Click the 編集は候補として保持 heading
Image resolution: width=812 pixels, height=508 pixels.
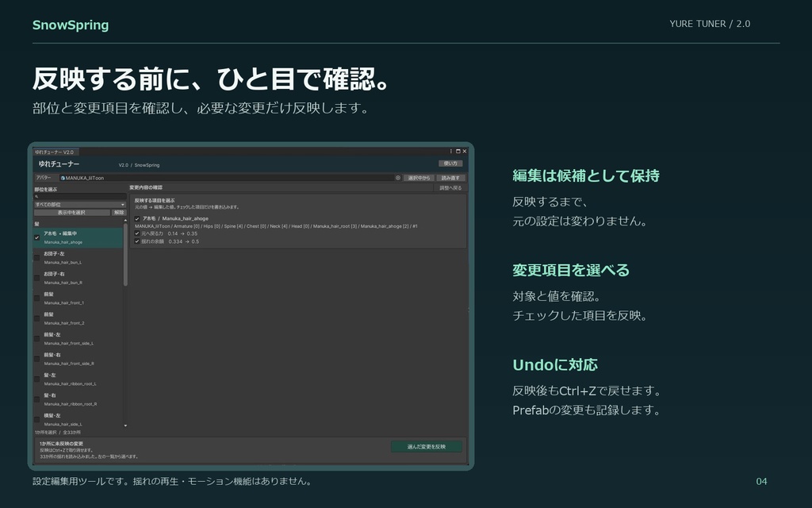click(x=586, y=175)
